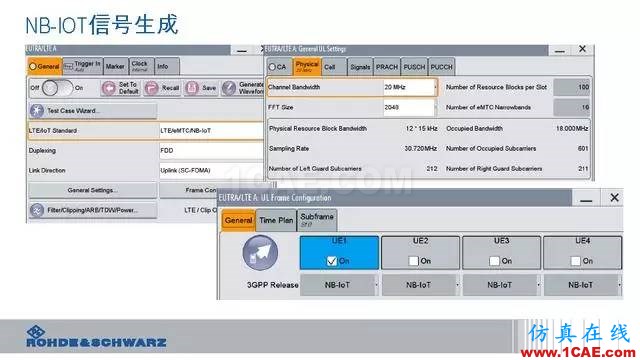This screenshot has width=640, height=360.
Task: Open the LTE/IoT Standard dropdown
Action: pyautogui.click(x=211, y=131)
